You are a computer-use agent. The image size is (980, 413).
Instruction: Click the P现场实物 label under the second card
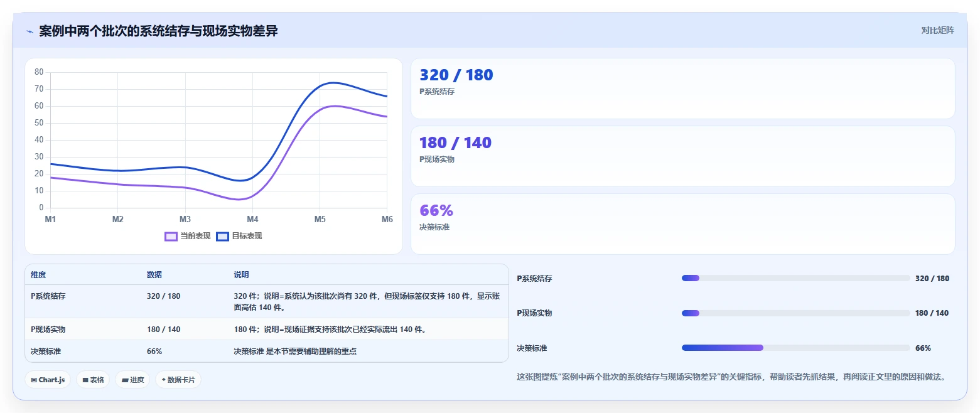click(x=437, y=159)
